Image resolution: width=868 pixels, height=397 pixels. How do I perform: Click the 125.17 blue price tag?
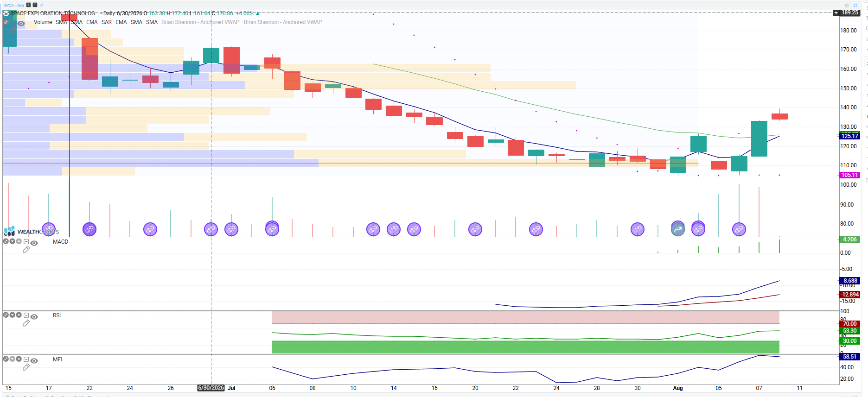coord(850,136)
